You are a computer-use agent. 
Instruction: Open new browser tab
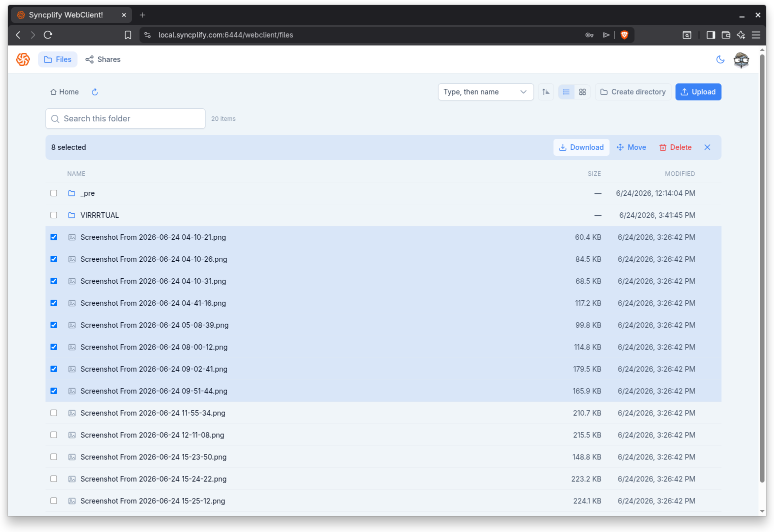(x=142, y=15)
